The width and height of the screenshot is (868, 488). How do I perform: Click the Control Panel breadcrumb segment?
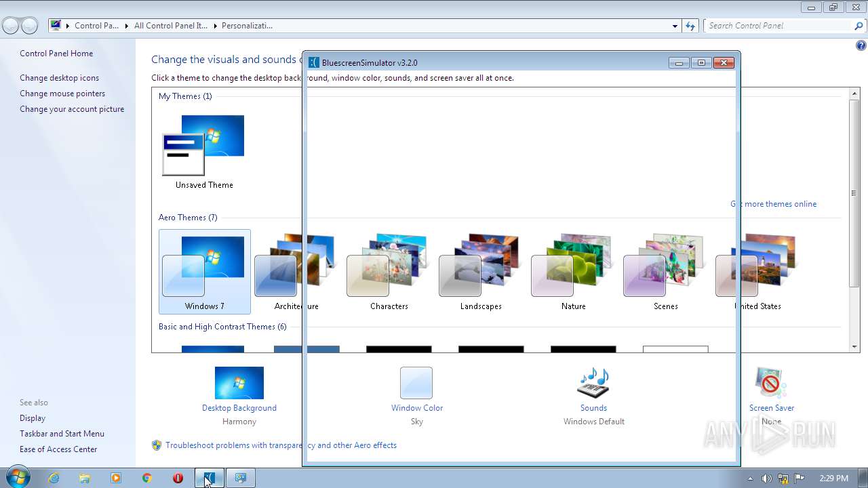pos(96,26)
